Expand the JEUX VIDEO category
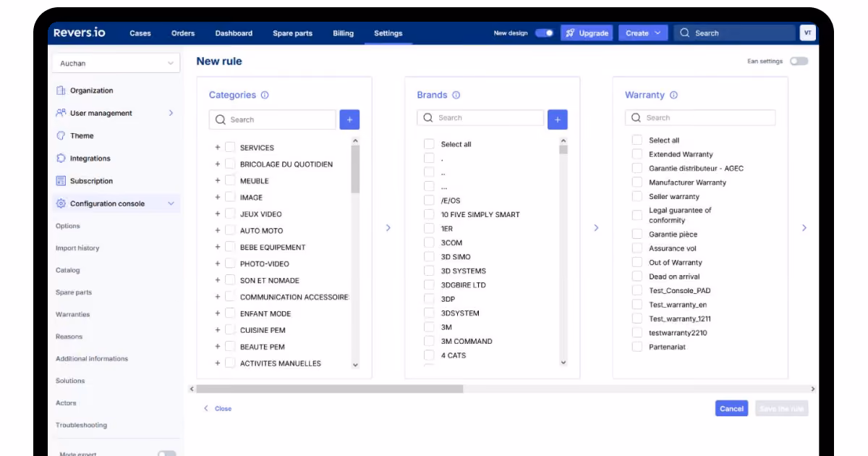 tap(217, 214)
